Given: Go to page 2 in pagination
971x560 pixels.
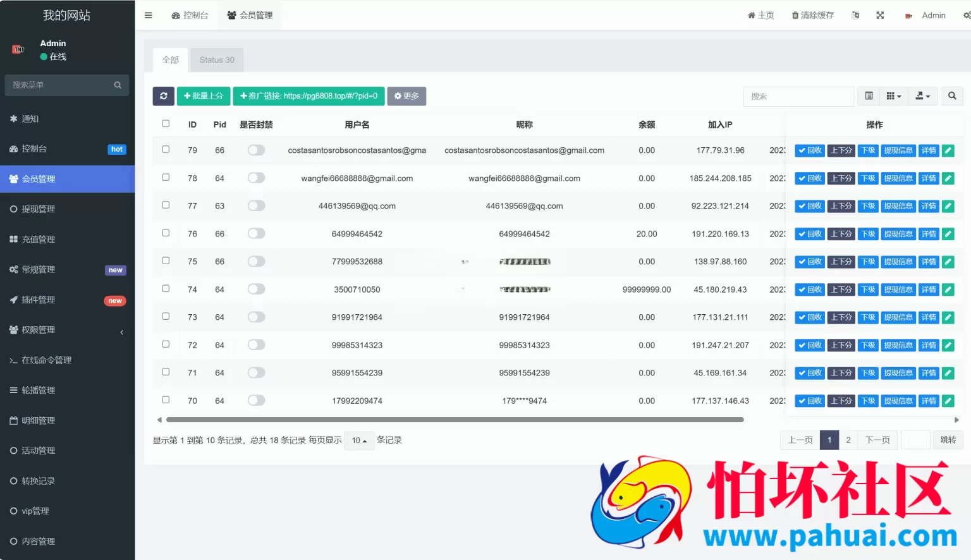Looking at the screenshot, I should click(848, 440).
